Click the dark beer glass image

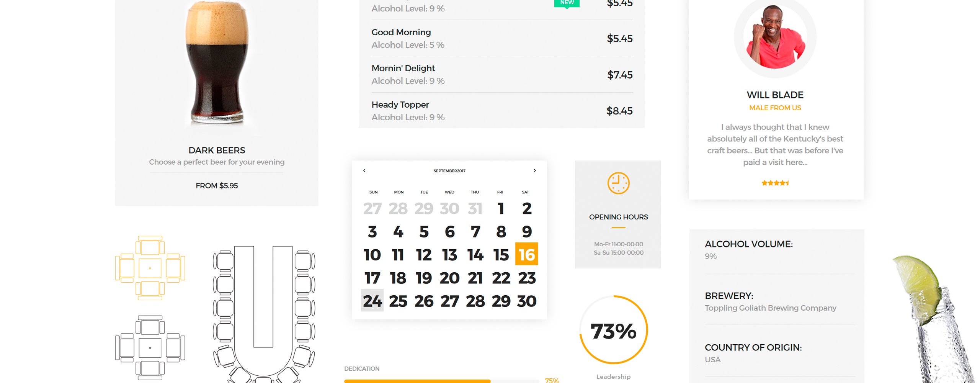tap(217, 63)
